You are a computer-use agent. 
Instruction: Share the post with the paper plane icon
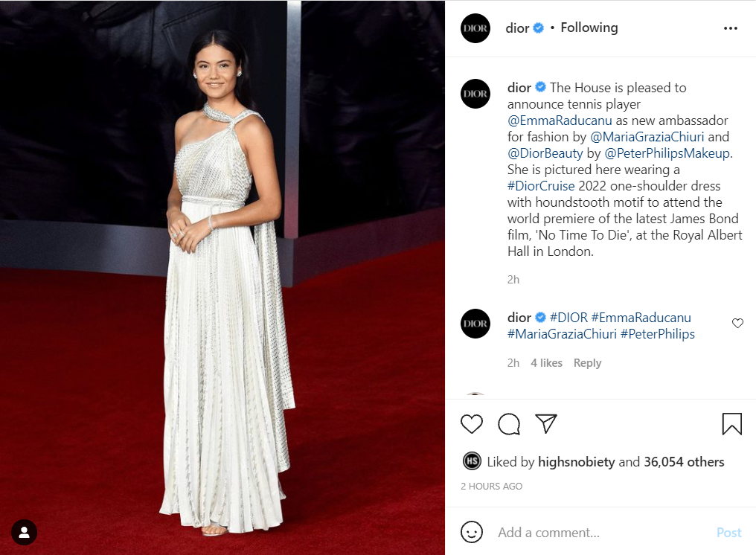tap(546, 423)
